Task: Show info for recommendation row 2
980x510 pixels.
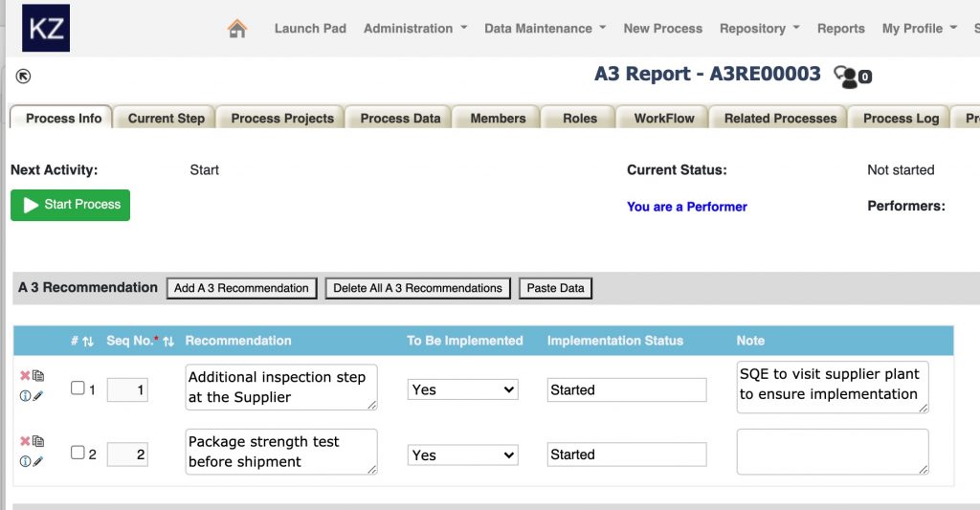Action: pos(25,461)
